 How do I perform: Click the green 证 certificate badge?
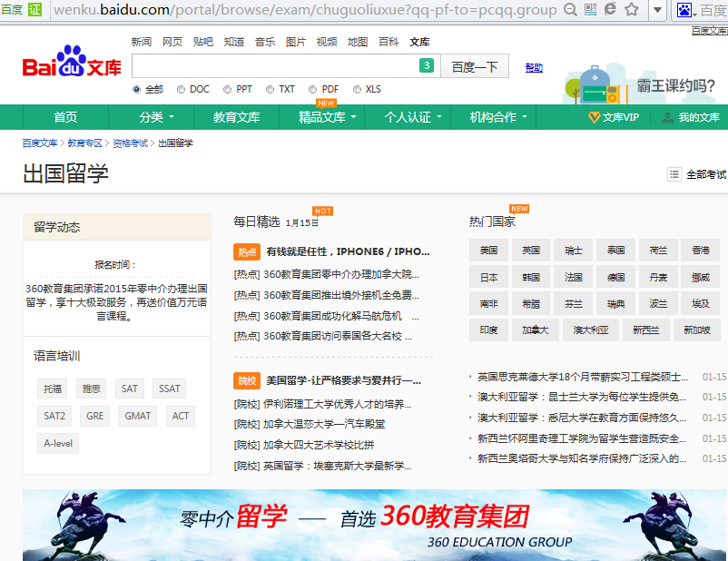34,9
